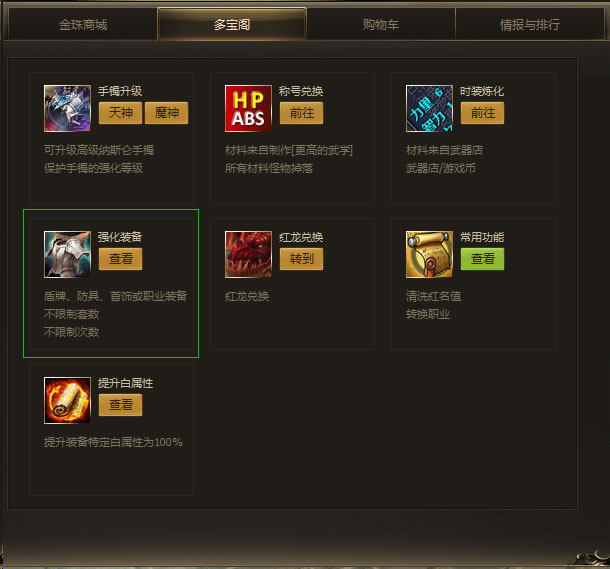Open the 购物车 tab
610x569 pixels.
click(x=381, y=24)
